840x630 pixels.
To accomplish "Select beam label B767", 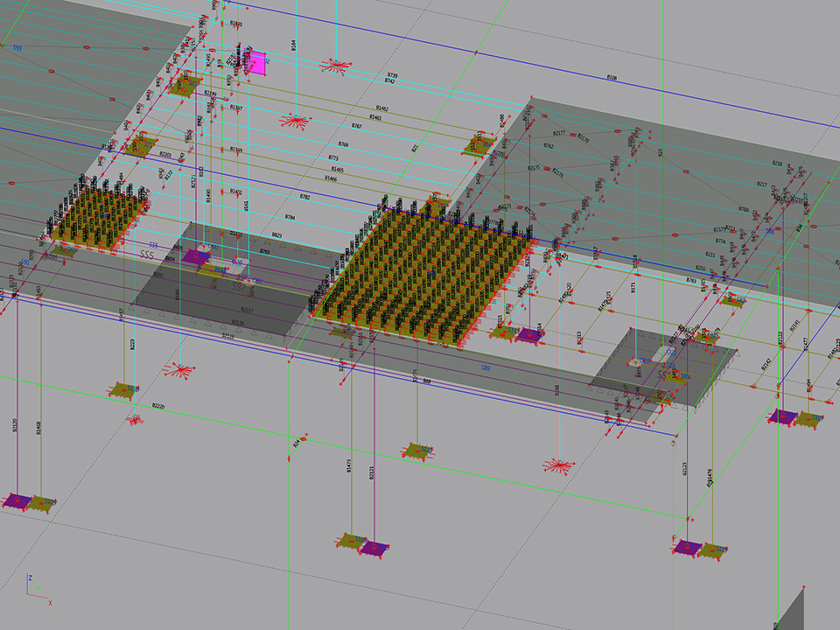I will (356, 127).
